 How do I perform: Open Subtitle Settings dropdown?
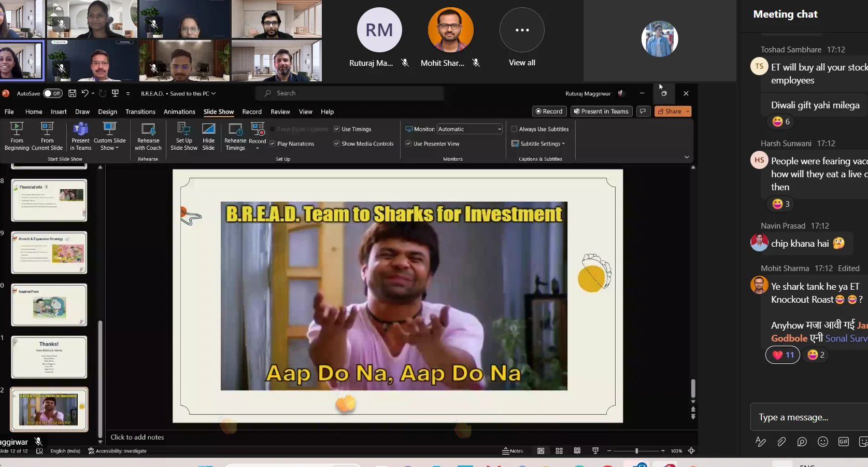pyautogui.click(x=538, y=144)
